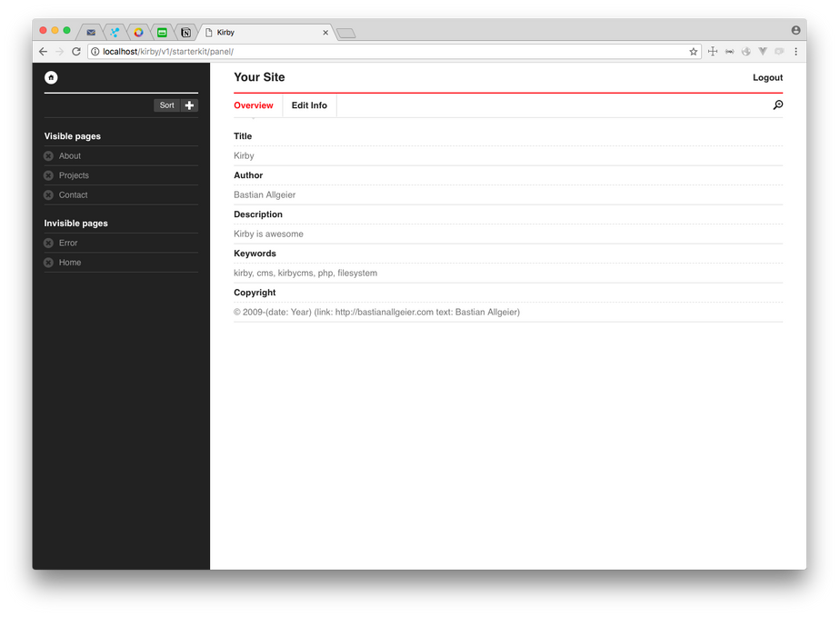Screen dimensions: 840x617
Task: Switch to the Edit Info tab
Action: [x=309, y=104]
